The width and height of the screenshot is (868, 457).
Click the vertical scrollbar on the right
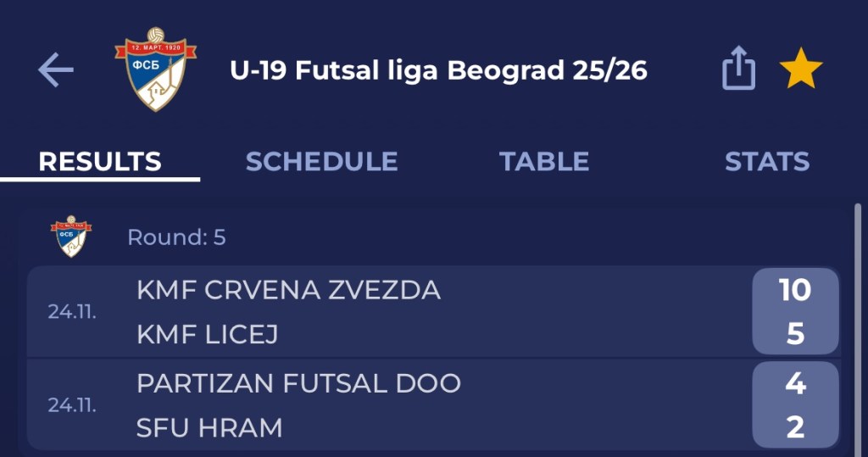pos(859,254)
